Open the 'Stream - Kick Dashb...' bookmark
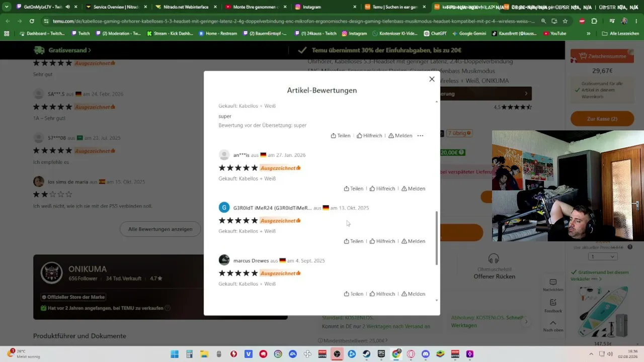 (170, 34)
